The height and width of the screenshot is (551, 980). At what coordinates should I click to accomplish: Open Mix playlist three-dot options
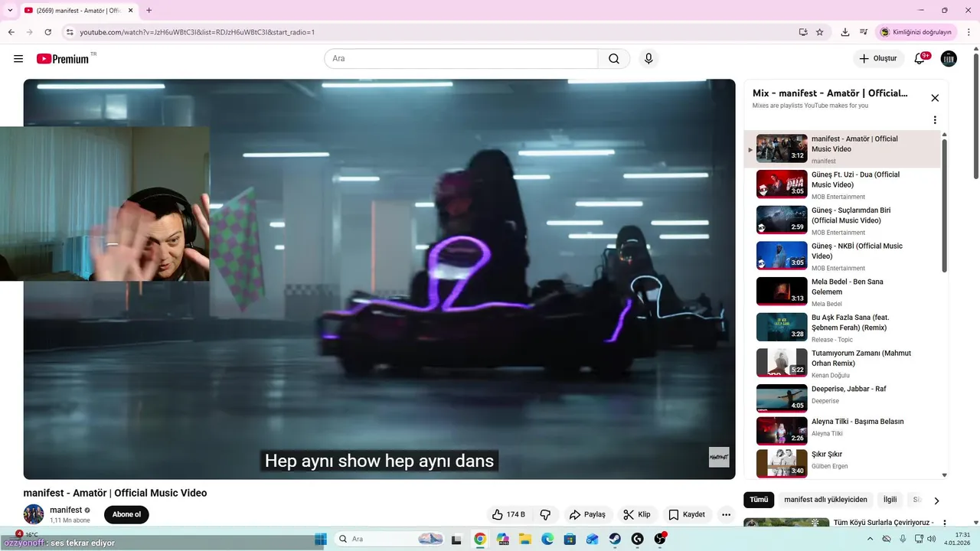tap(935, 120)
